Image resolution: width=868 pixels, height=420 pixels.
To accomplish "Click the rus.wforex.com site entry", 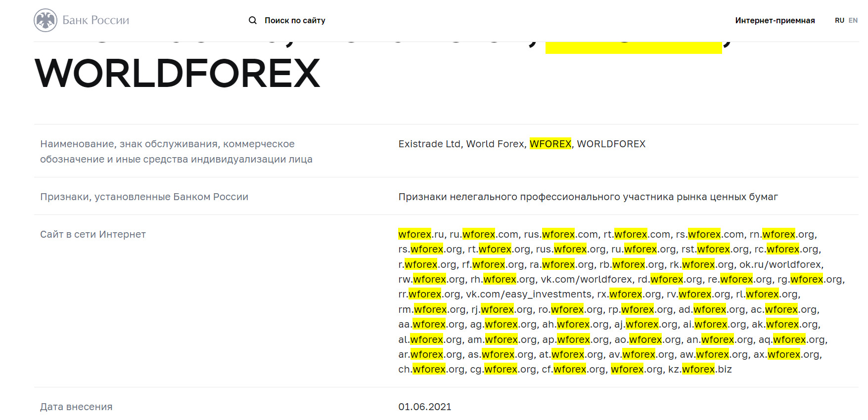I will [x=561, y=234].
